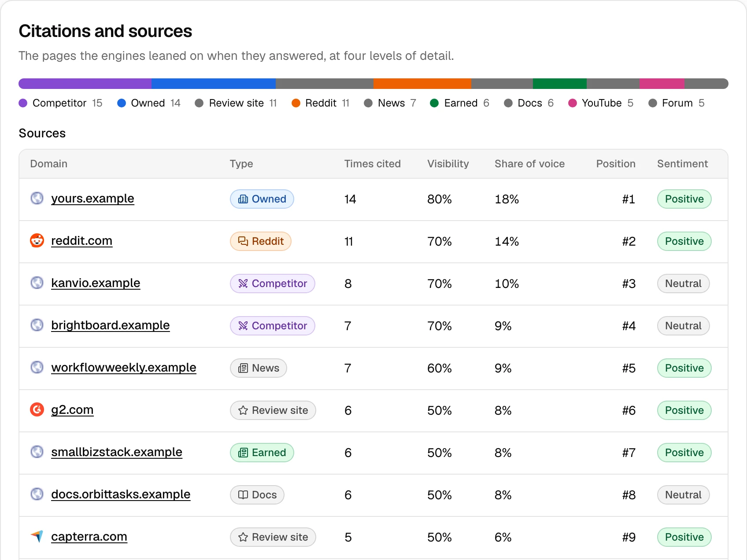Click the purple Competitor segment of the bar
This screenshot has width=747, height=560.
(x=85, y=84)
